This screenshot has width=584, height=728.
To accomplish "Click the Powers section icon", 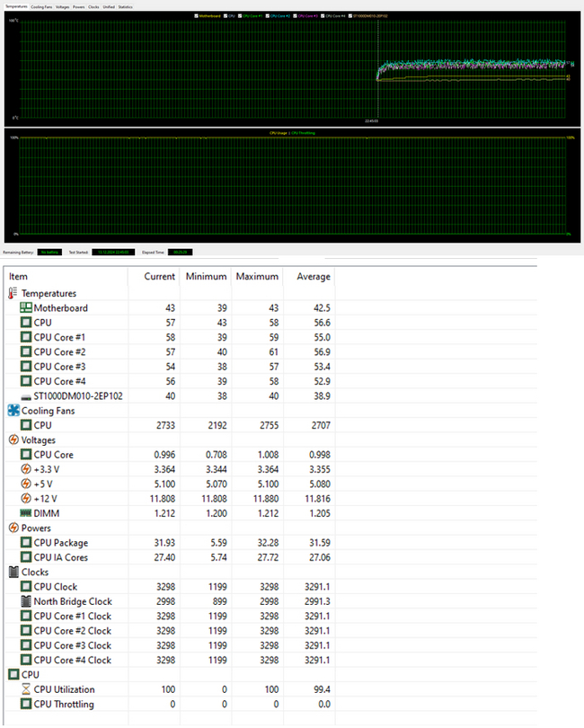I will click(x=13, y=528).
